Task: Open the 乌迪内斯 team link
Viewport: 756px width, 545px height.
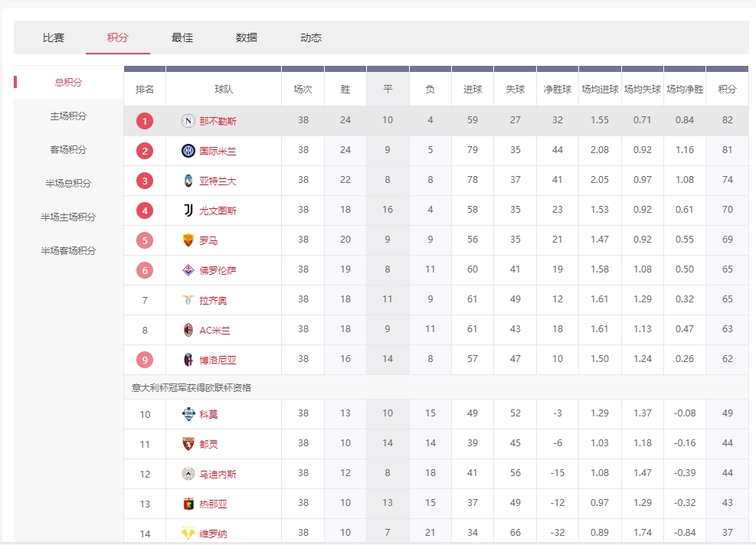Action: (x=218, y=475)
